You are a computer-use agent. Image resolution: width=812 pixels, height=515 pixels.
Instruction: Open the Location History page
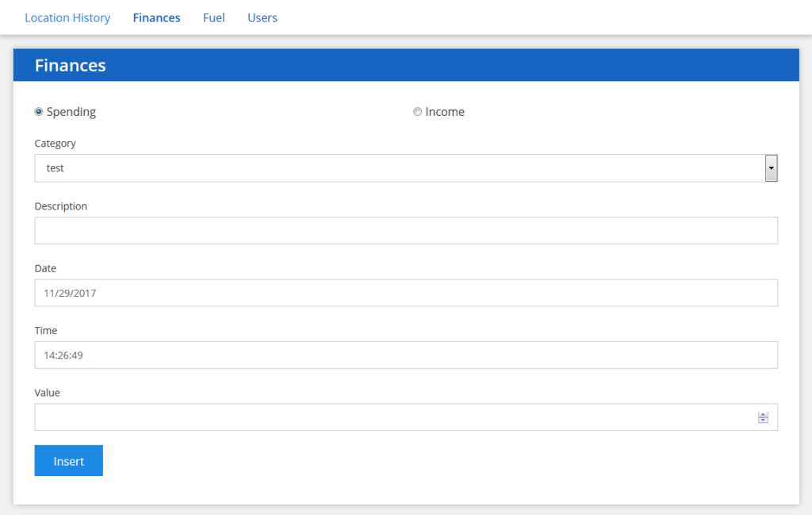point(67,17)
